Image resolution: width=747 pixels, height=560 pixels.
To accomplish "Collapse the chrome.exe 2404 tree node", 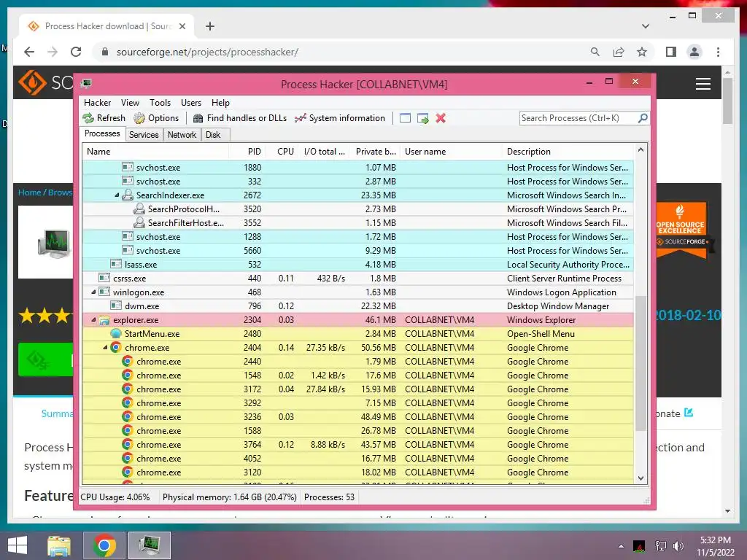I will [x=105, y=348].
